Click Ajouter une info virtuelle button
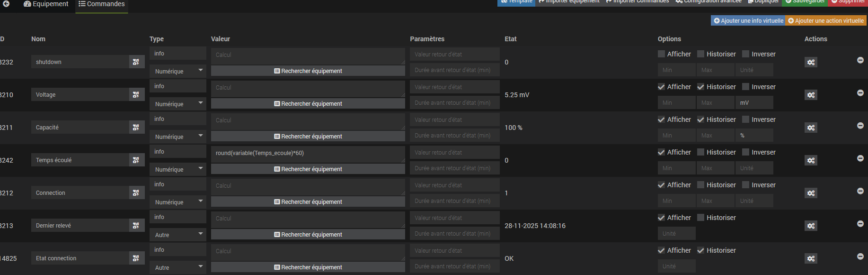Image resolution: width=868 pixels, height=275 pixels. click(x=748, y=20)
